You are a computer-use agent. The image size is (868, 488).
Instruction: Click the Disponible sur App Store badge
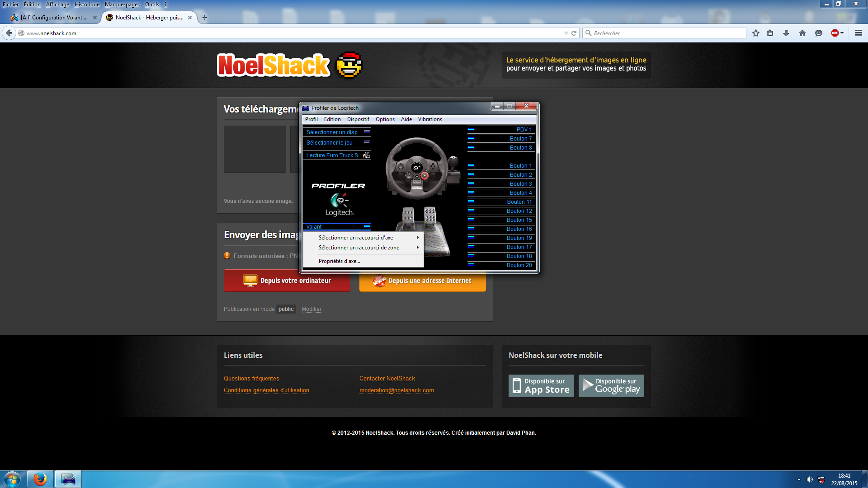(x=541, y=386)
